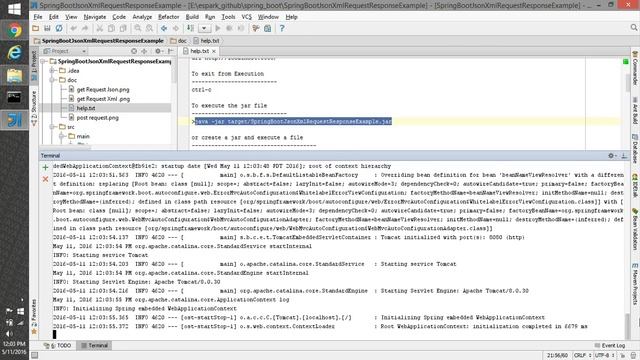Click the SpringBootJsonXmlRequestResponseExample breadcrumb
The image size is (640, 360).
pyautogui.click(x=98, y=41)
